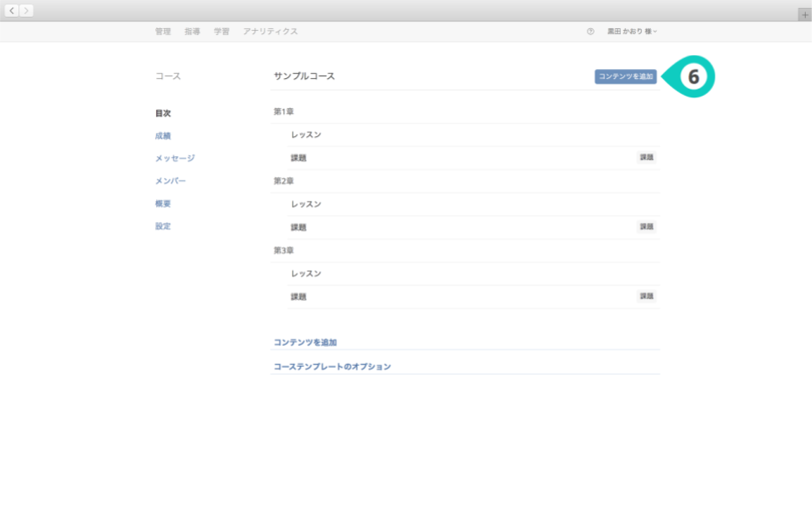Open the レッスン item under 第3章
The width and height of the screenshot is (812, 508).
pyautogui.click(x=306, y=274)
